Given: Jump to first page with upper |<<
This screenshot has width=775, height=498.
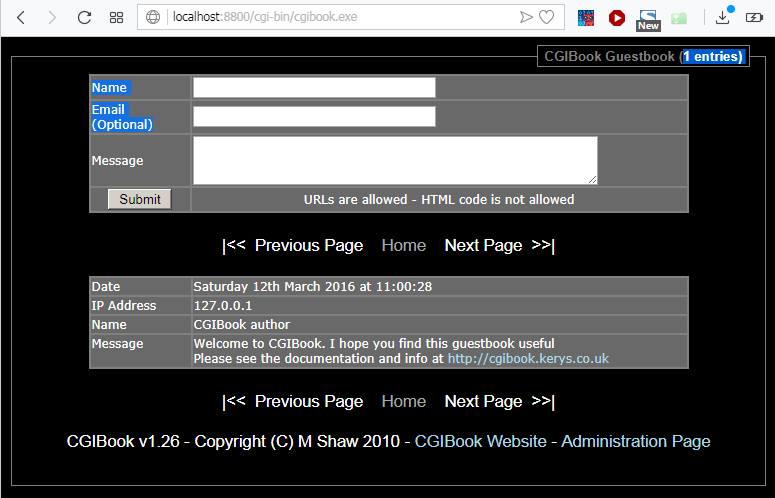Looking at the screenshot, I should 234,245.
